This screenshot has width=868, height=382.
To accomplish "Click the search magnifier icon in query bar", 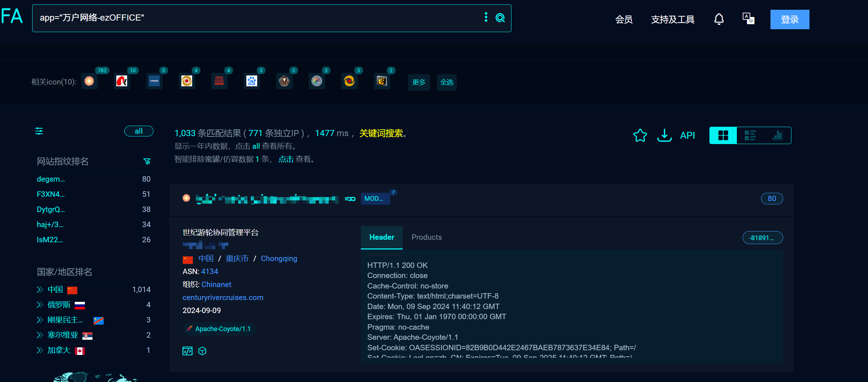I will click(500, 18).
